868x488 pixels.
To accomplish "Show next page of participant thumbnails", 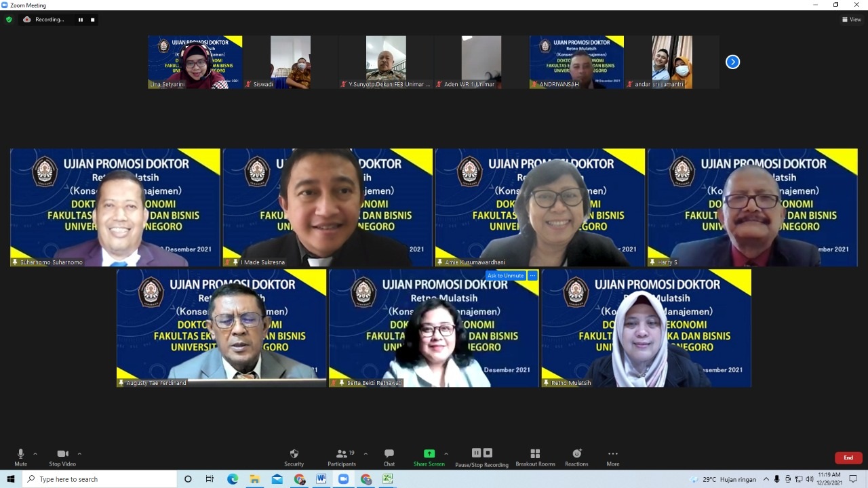I will (732, 62).
